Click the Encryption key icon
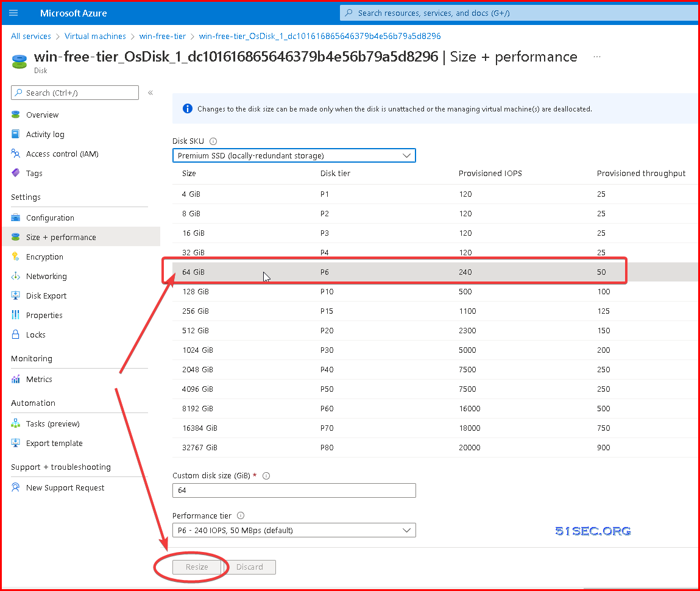Image resolution: width=700 pixels, height=591 pixels. 16,257
